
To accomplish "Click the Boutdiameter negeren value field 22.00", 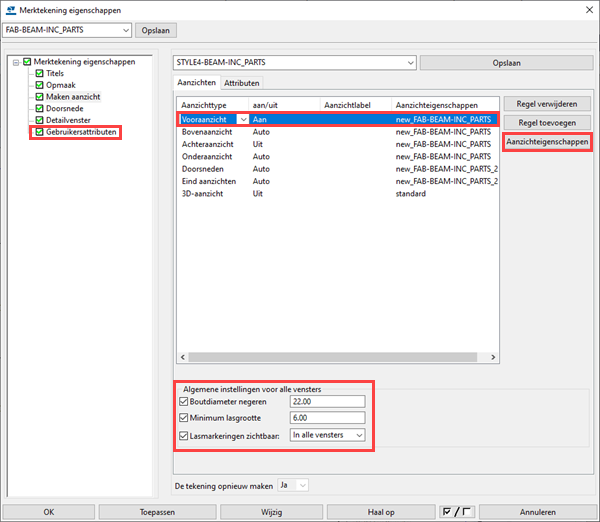I will point(328,401).
